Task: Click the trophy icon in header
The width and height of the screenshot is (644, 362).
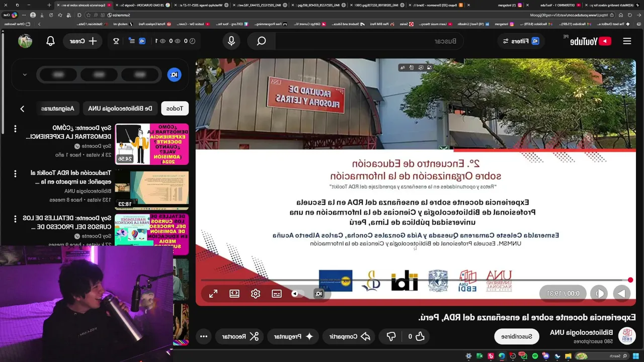Action: pyautogui.click(x=116, y=41)
